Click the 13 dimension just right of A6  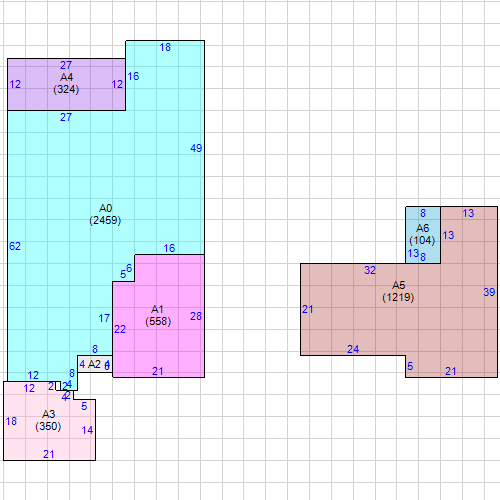(448, 235)
